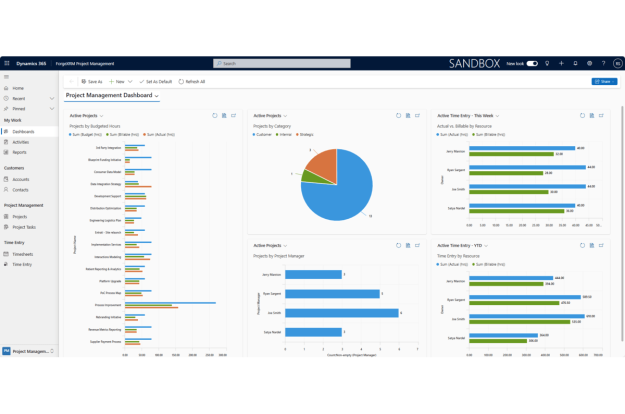Open the user account avatar
625x414 pixels.
[617, 63]
